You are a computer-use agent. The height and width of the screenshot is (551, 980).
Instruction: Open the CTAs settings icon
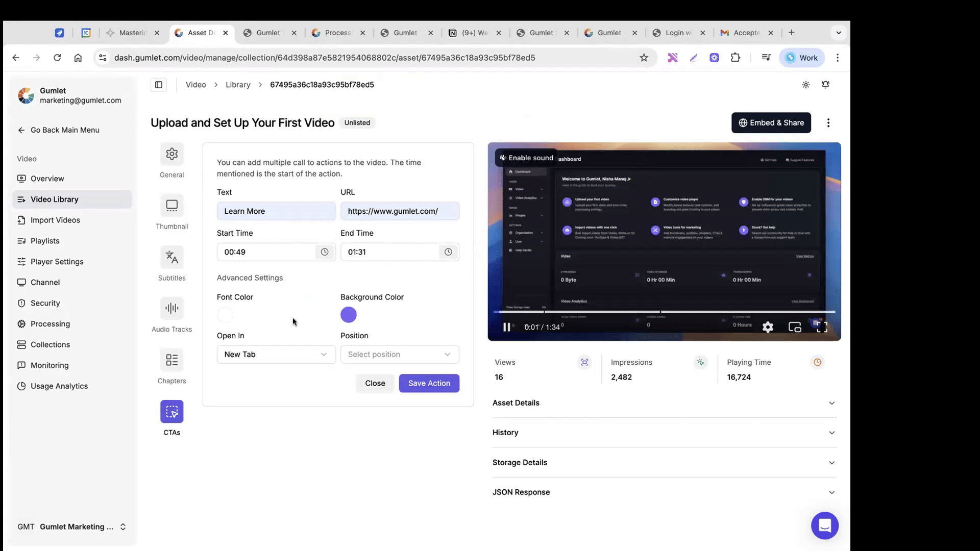(x=171, y=412)
